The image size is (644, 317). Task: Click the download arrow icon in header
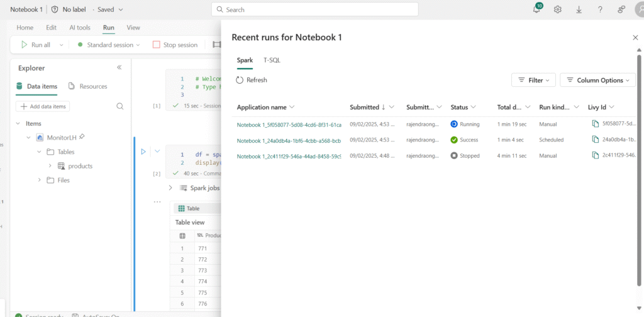tap(579, 9)
